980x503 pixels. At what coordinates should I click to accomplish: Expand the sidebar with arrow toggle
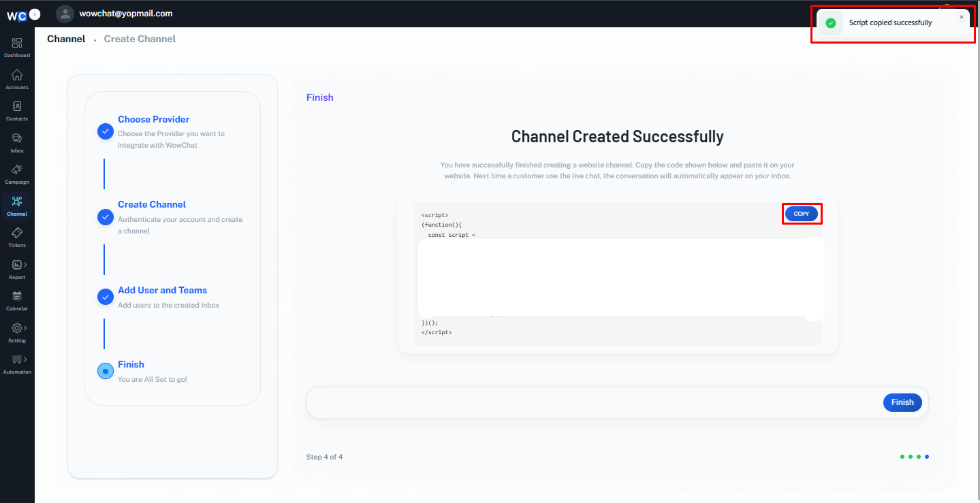click(35, 14)
